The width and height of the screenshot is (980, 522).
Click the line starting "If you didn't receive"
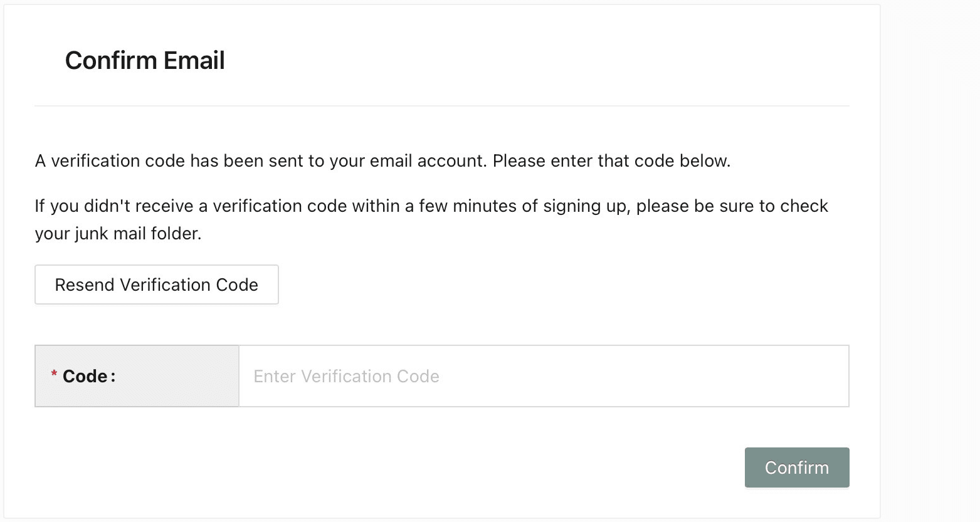[431, 206]
